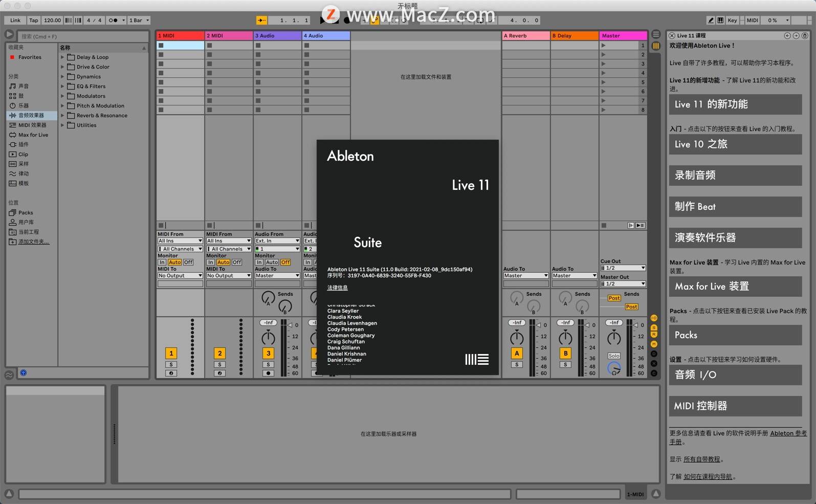Image resolution: width=816 pixels, height=504 pixels.
Task: Expand the Reverb & Resonance folder
Action: tap(62, 116)
